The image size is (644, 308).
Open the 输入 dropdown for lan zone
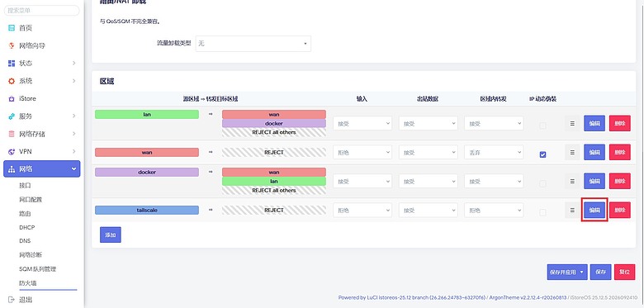click(362, 123)
